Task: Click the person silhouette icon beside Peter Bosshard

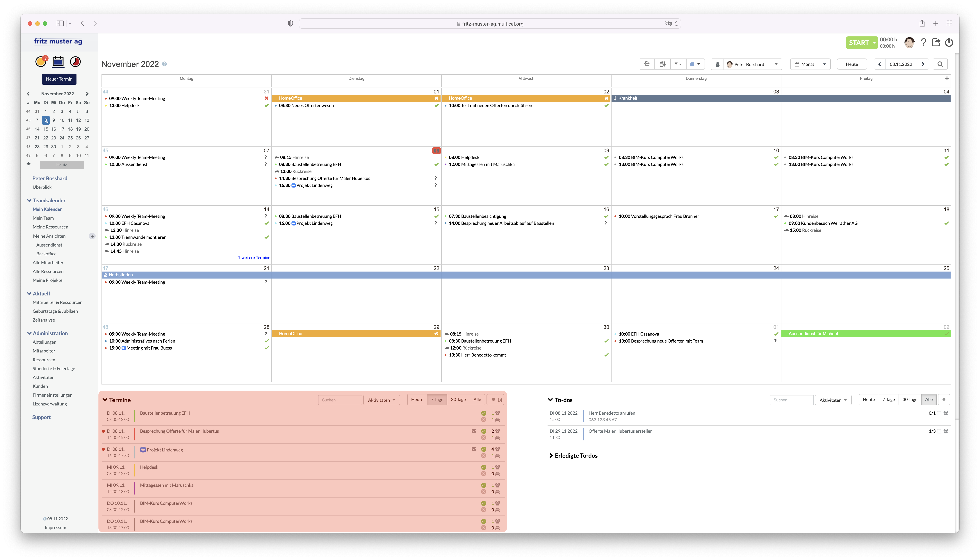Action: click(717, 64)
